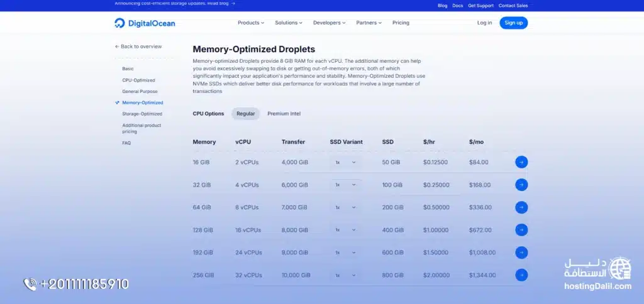
Task: Click the 800 GiB SSD value
Action: 392,275
